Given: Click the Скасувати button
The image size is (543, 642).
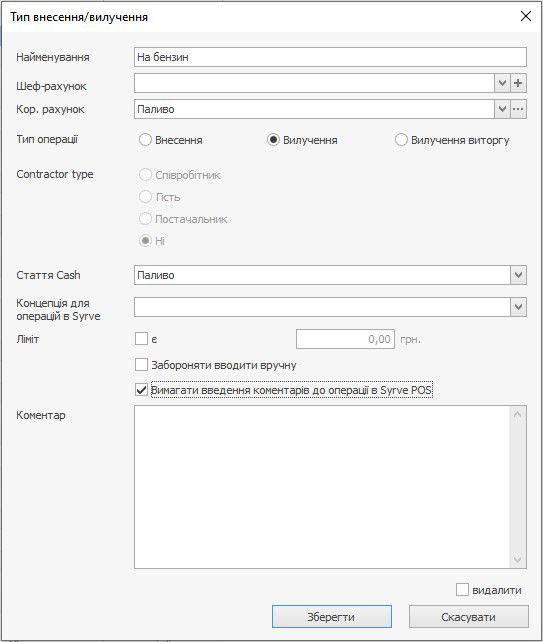Looking at the screenshot, I should pos(469,617).
